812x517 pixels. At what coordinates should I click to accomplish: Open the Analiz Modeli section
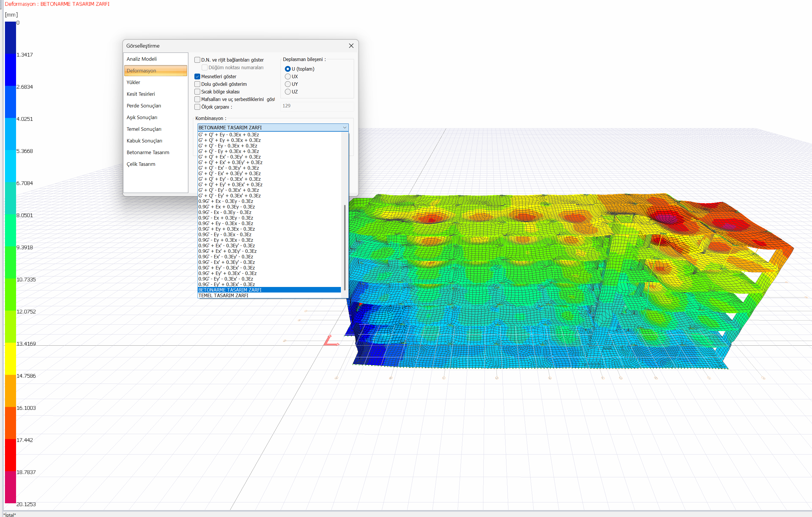[142, 59]
